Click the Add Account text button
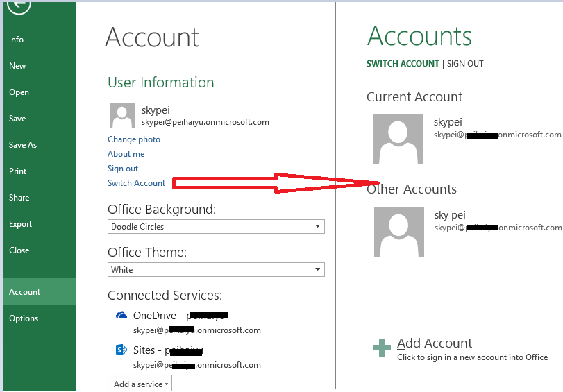This screenshot has width=563, height=392. (435, 343)
